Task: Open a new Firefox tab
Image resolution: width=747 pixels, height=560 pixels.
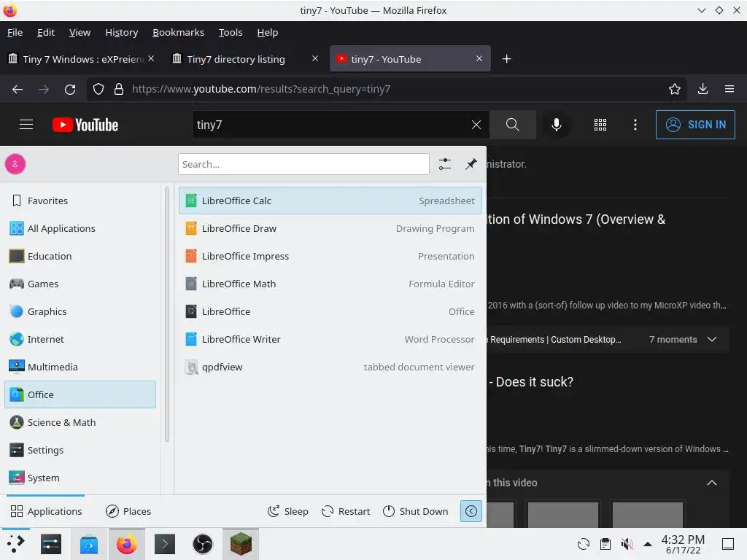Action: tap(506, 58)
